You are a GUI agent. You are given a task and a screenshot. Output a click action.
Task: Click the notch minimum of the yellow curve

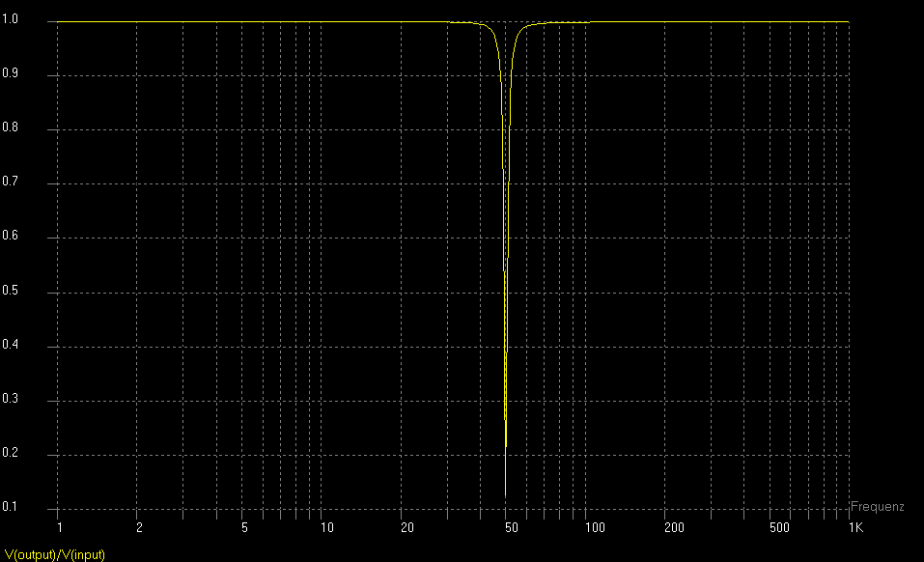(x=505, y=496)
